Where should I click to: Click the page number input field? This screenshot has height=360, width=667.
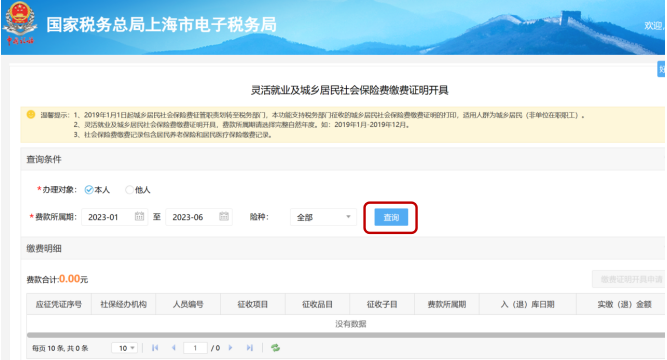tap(195, 348)
